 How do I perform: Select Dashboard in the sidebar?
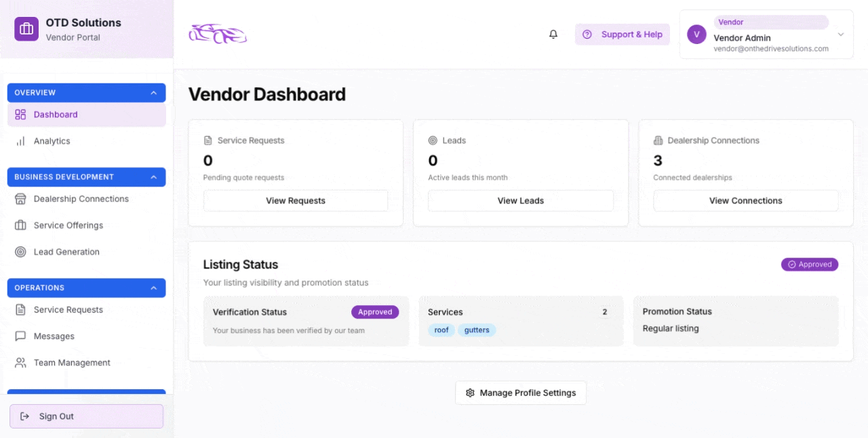coord(56,115)
